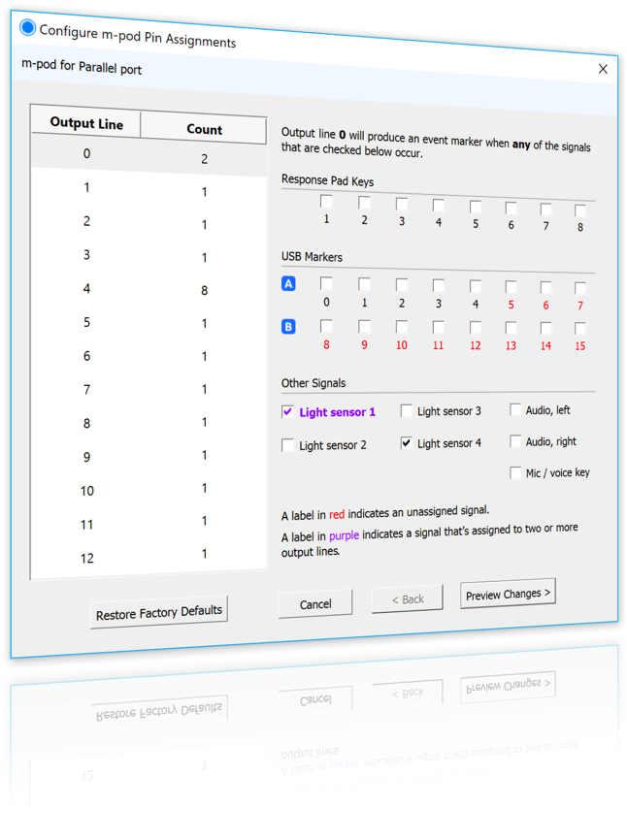Screen dimensions: 627x840
Task: Click the USB Markers B icon
Action: pyautogui.click(x=288, y=327)
